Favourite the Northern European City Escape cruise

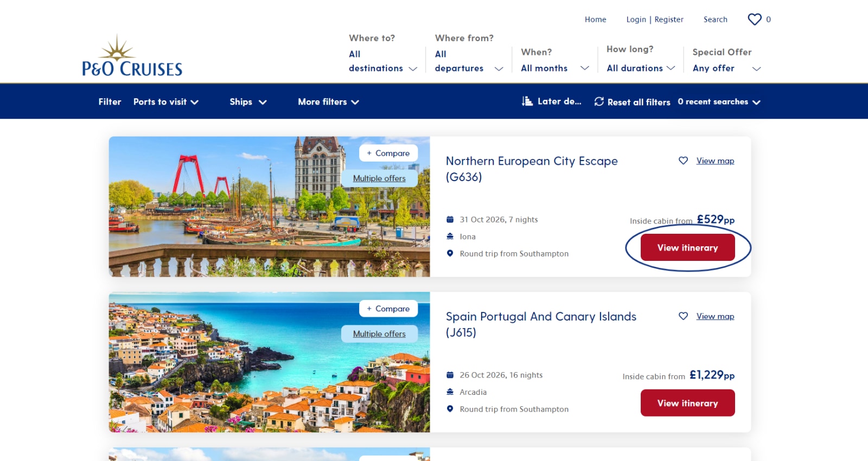(x=683, y=161)
